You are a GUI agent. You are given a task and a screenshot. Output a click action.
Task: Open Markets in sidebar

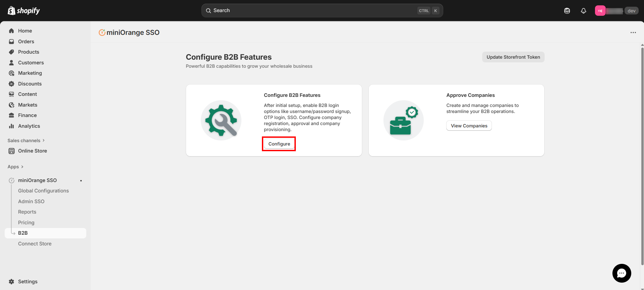point(45,105)
